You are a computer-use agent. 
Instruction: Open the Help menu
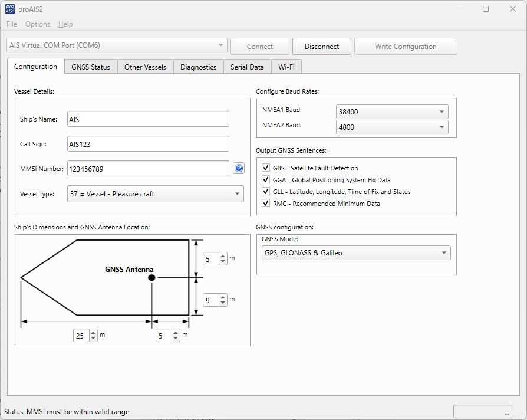point(65,24)
